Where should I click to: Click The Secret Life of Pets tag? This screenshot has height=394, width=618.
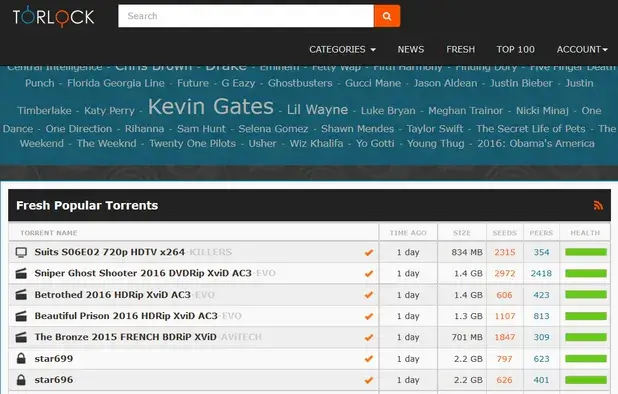click(x=531, y=129)
